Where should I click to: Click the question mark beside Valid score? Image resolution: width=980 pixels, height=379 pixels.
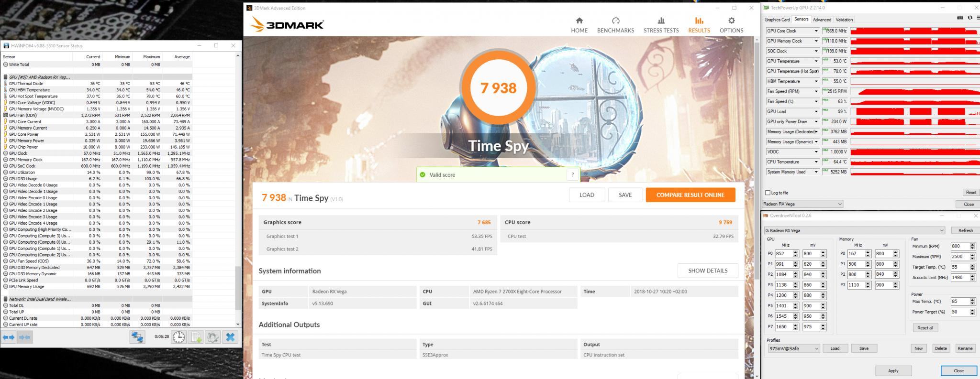pyautogui.click(x=573, y=174)
